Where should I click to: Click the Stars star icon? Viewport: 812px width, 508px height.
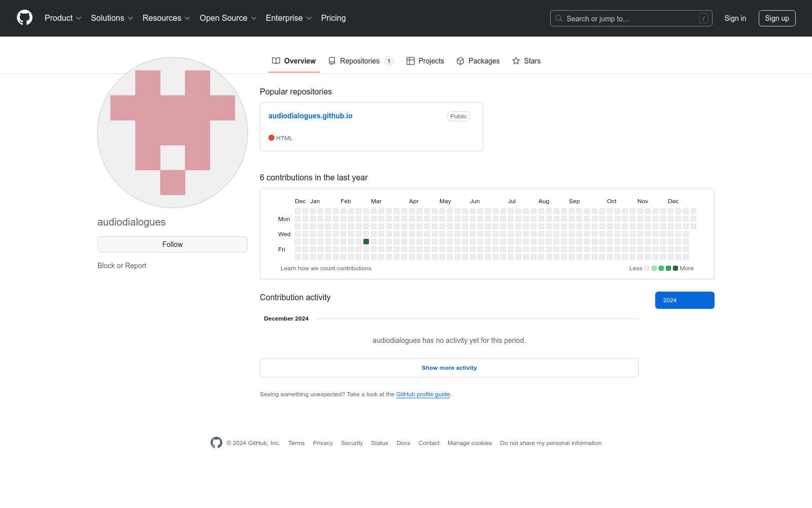pyautogui.click(x=516, y=61)
